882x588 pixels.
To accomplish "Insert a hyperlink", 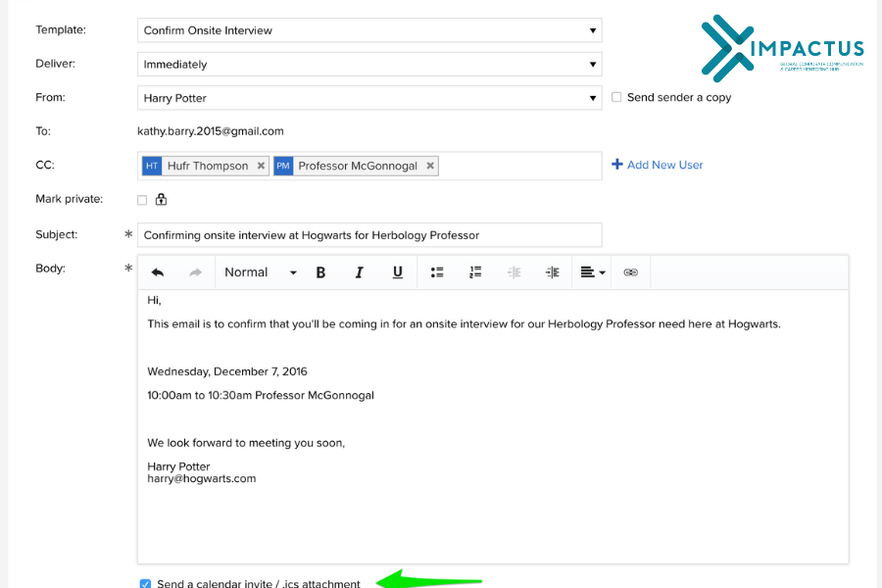I will pos(630,272).
